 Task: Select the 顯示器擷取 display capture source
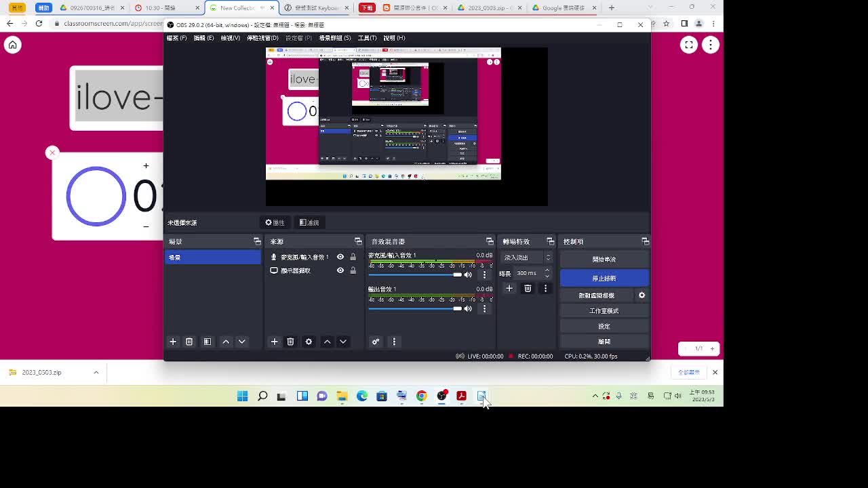click(313, 270)
